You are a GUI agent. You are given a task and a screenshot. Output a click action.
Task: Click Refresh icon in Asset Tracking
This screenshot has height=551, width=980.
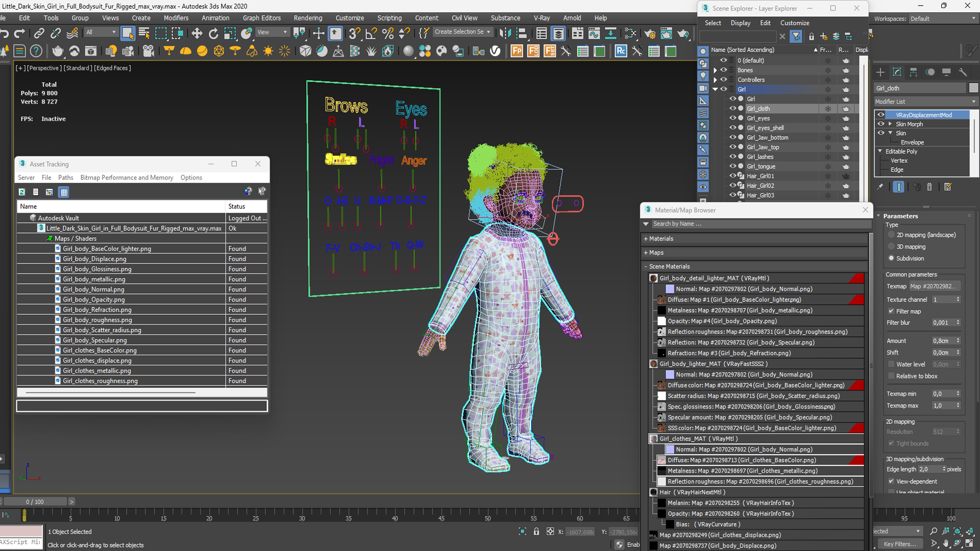click(22, 192)
